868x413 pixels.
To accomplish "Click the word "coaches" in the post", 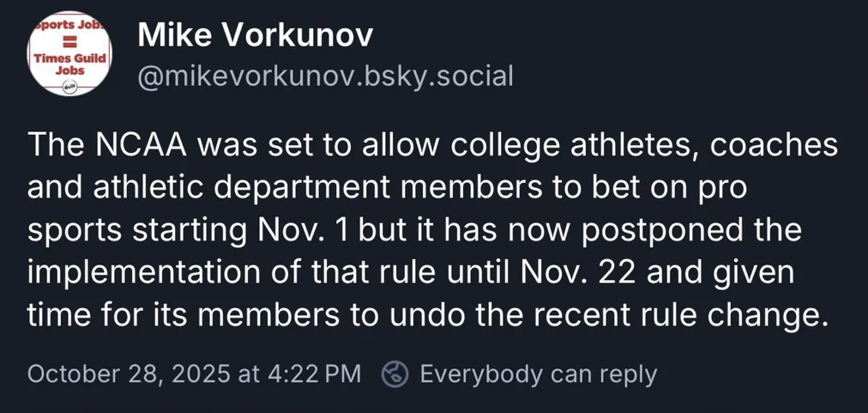I will click(773, 145).
